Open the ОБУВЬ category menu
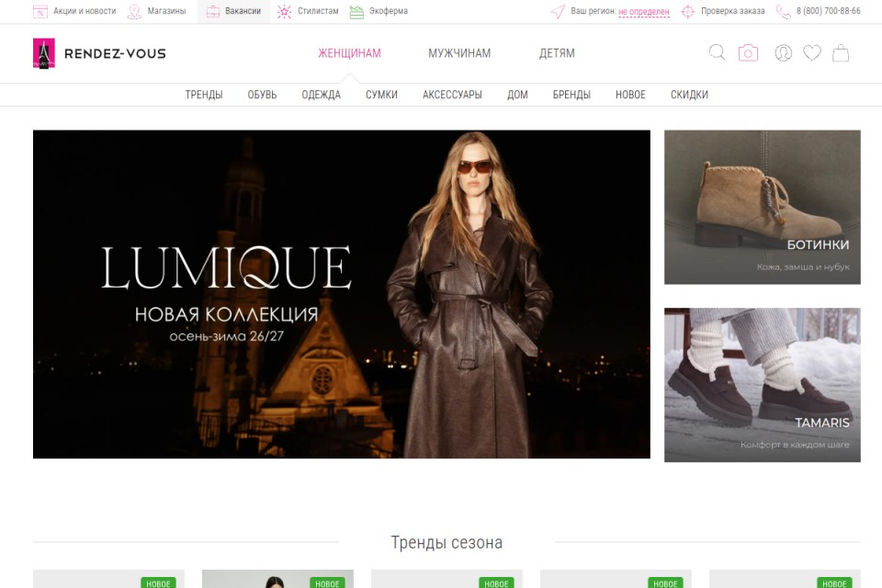 pos(262,95)
